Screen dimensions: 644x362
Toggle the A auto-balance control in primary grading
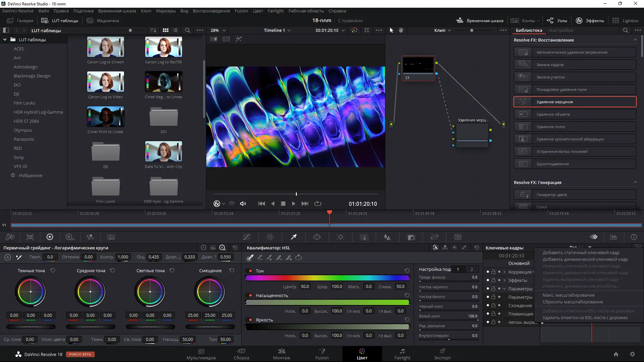(x=7, y=257)
